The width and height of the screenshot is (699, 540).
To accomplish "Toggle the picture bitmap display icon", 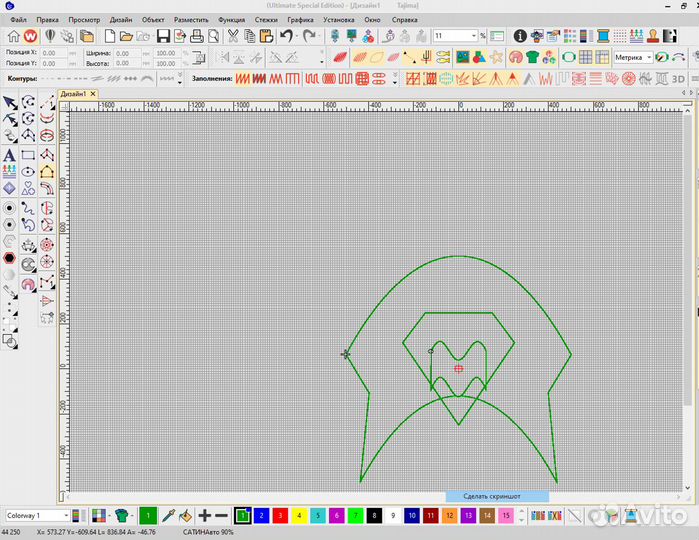I will (462, 57).
